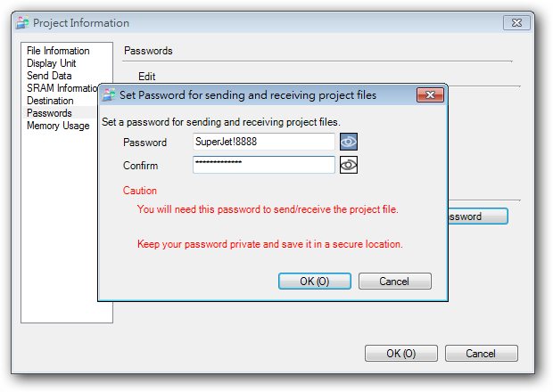Open the Memory Usage section
Image resolution: width=553 pixels, height=392 pixels.
tap(58, 127)
